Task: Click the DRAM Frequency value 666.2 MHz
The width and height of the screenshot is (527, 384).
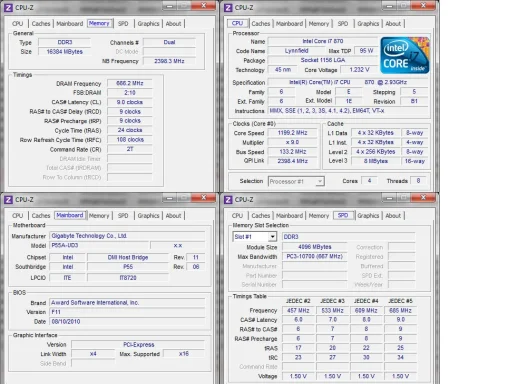Action: (x=130, y=83)
